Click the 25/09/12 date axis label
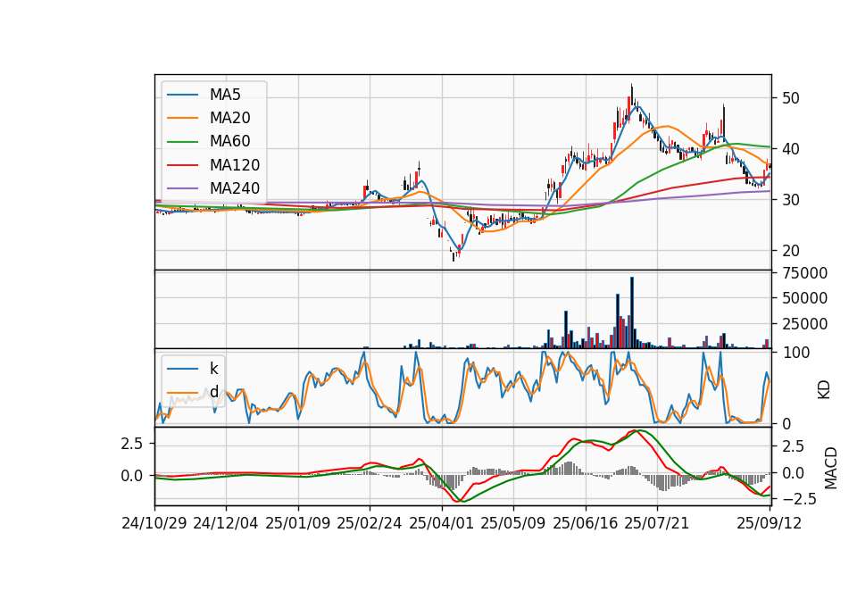 pyautogui.click(x=770, y=524)
